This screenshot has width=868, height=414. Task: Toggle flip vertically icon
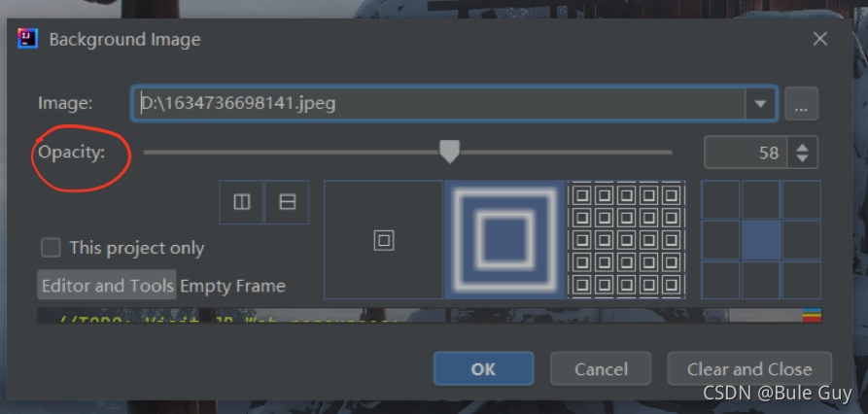287,202
